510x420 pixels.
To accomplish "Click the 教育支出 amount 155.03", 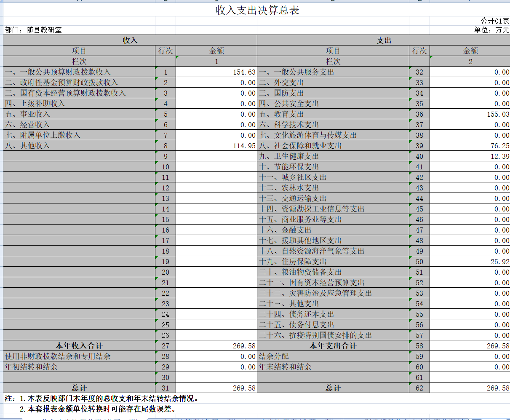I will click(x=470, y=114).
